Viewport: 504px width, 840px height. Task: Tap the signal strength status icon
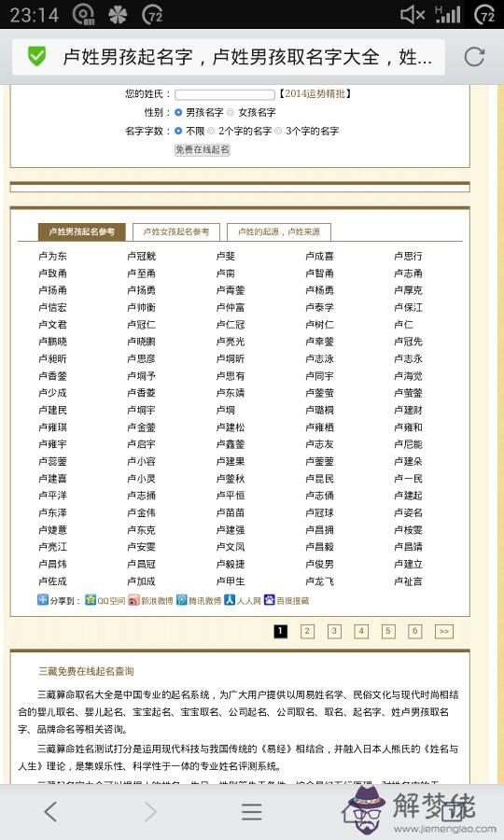[x=448, y=14]
